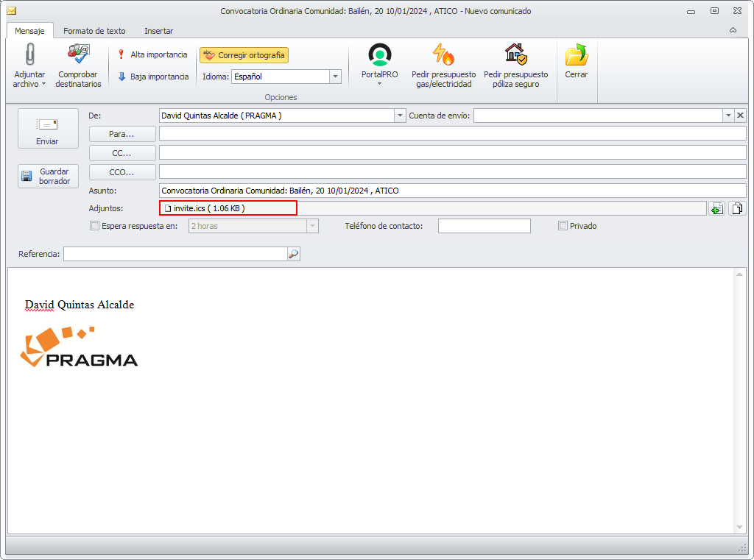Open the Insertar tab
This screenshot has width=754, height=560.
point(159,31)
